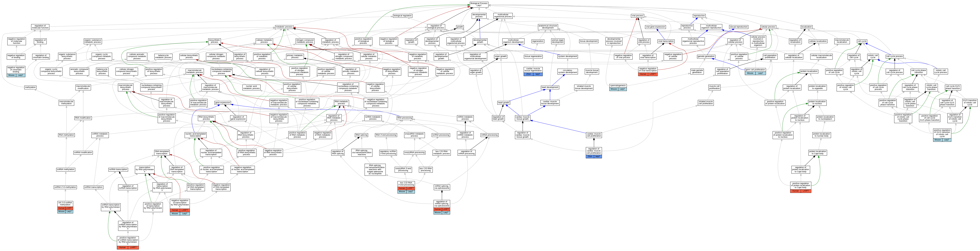Click the 'viral gene expression' node
The width and height of the screenshot is (980, 251).
[x=656, y=27]
